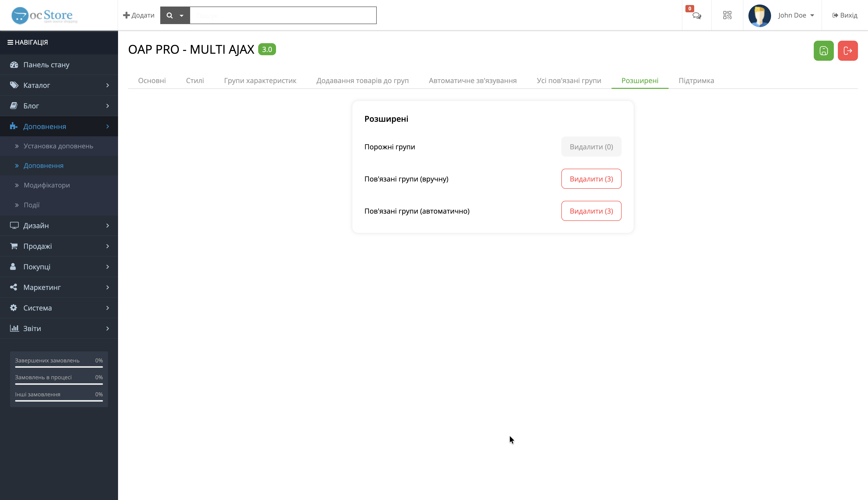Click the red exit icon next to save

(x=848, y=50)
